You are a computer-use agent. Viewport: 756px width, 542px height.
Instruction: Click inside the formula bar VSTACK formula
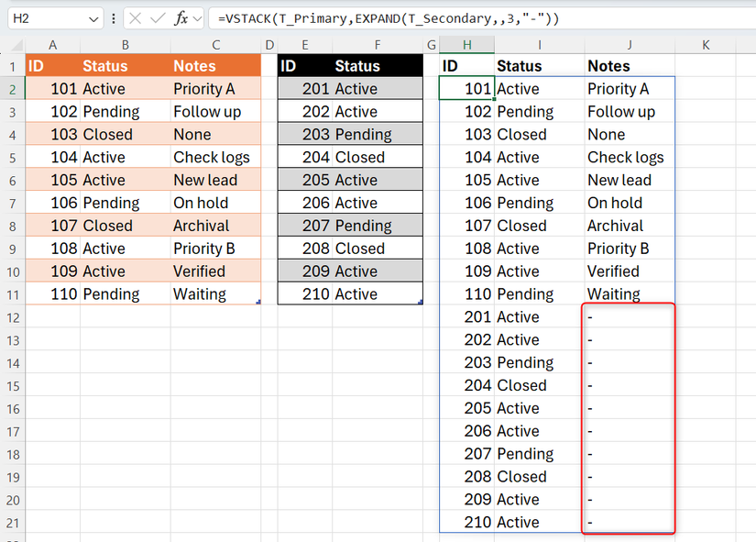click(389, 19)
